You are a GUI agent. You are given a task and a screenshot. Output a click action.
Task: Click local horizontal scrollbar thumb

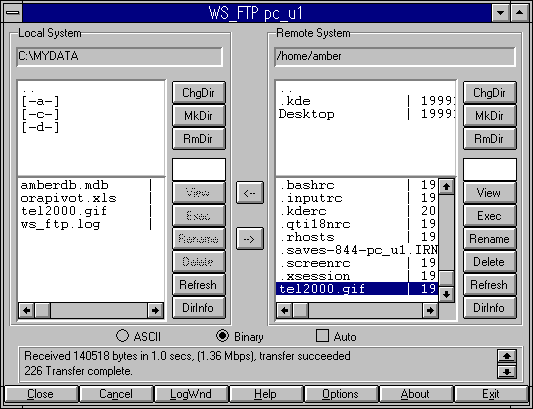coord(42,310)
